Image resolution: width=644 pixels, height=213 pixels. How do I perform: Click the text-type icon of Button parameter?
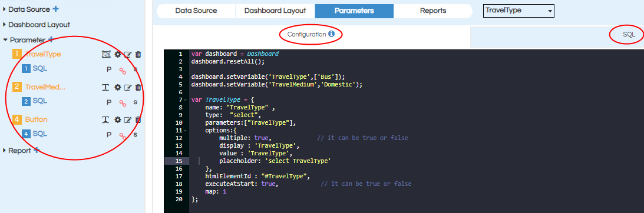105,119
